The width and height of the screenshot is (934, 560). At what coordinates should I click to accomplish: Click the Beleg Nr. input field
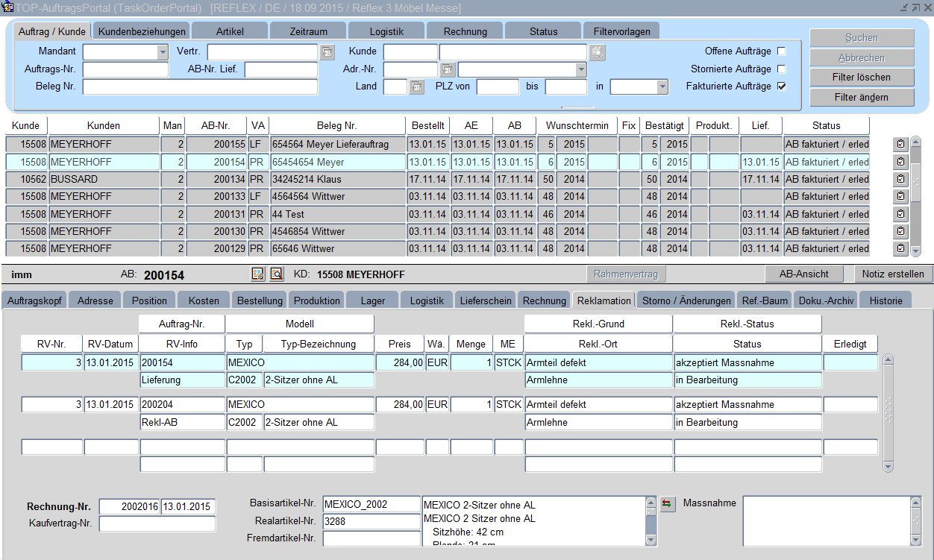pyautogui.click(x=200, y=87)
